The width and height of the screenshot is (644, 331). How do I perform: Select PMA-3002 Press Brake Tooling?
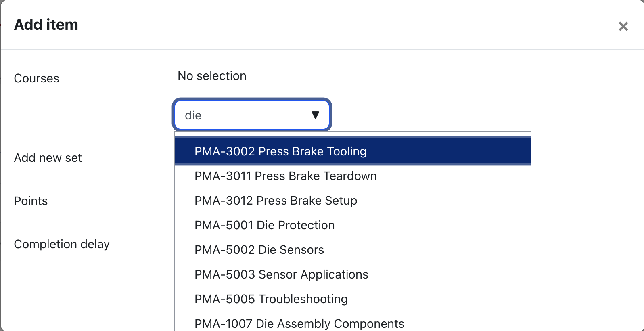pos(353,151)
